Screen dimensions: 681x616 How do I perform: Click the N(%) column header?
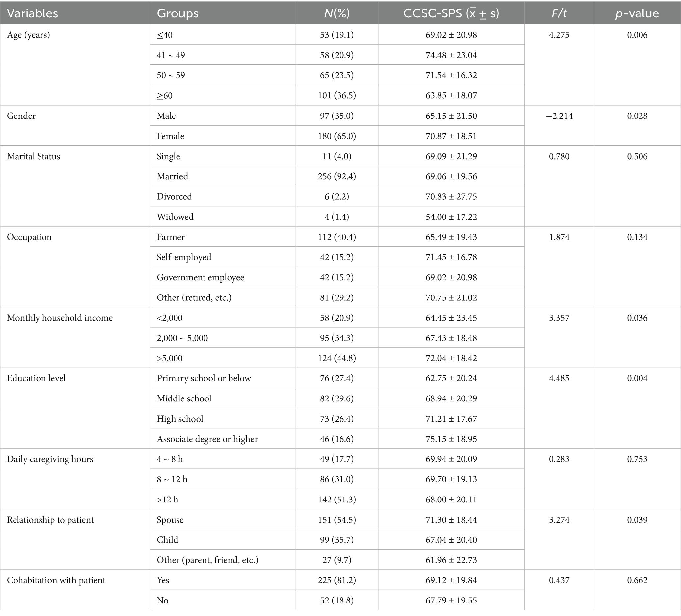coord(337,13)
